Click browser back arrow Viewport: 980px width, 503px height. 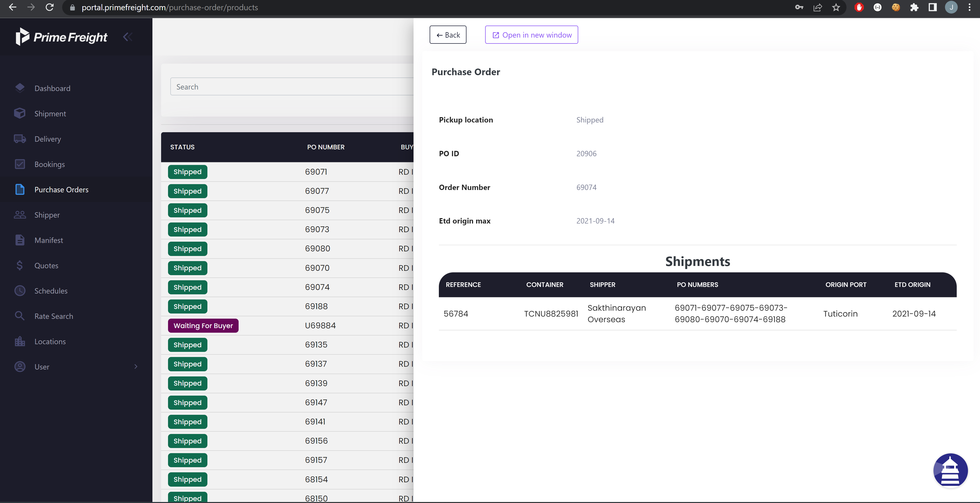pos(13,7)
